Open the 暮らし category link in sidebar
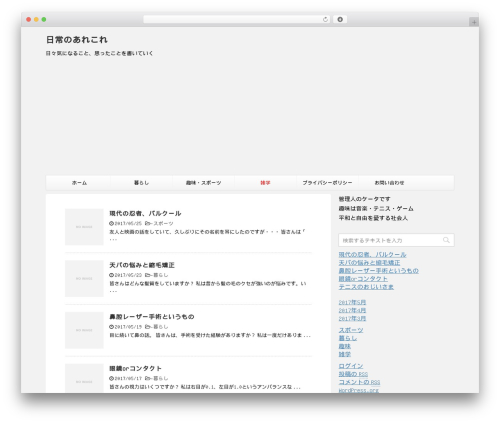Image resolution: width=500 pixels, height=423 pixels. (348, 338)
